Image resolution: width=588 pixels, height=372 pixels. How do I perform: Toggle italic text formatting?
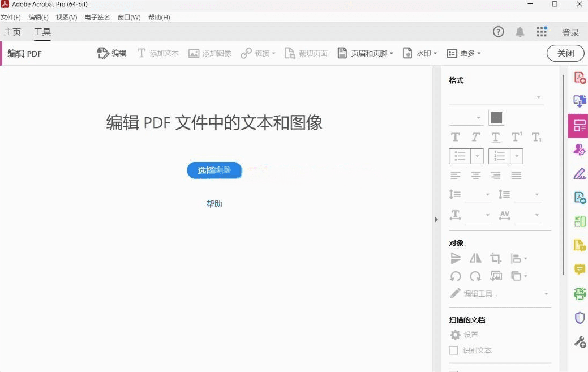[475, 137]
